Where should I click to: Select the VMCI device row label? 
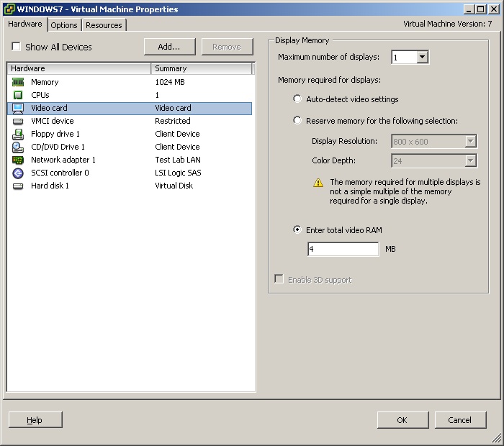[x=53, y=121]
